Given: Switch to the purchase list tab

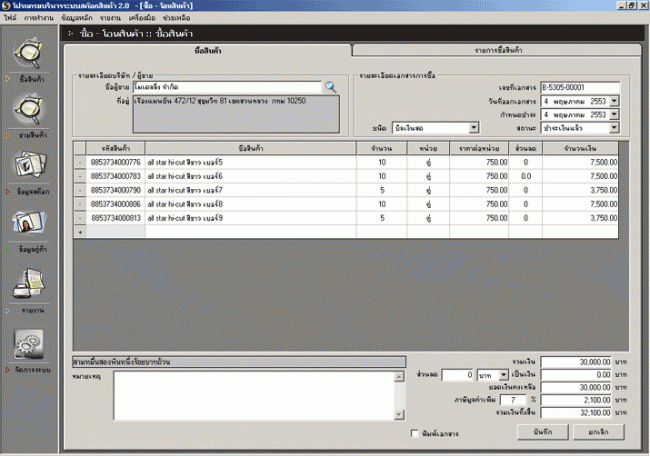Looking at the screenshot, I should pyautogui.click(x=497, y=50).
